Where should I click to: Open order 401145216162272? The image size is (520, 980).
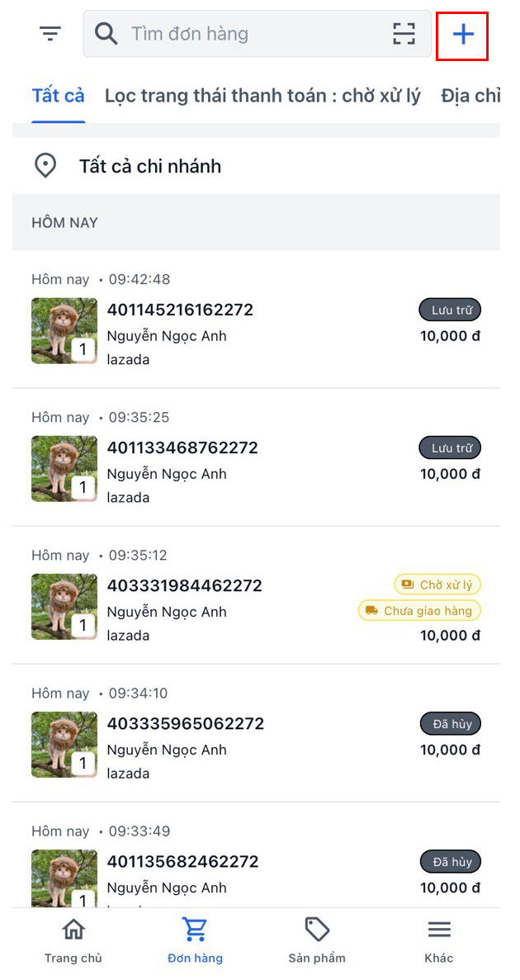pos(180,310)
